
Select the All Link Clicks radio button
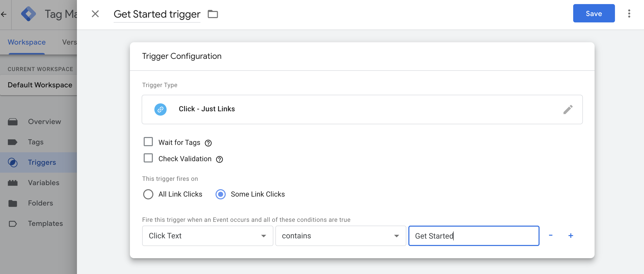(148, 194)
